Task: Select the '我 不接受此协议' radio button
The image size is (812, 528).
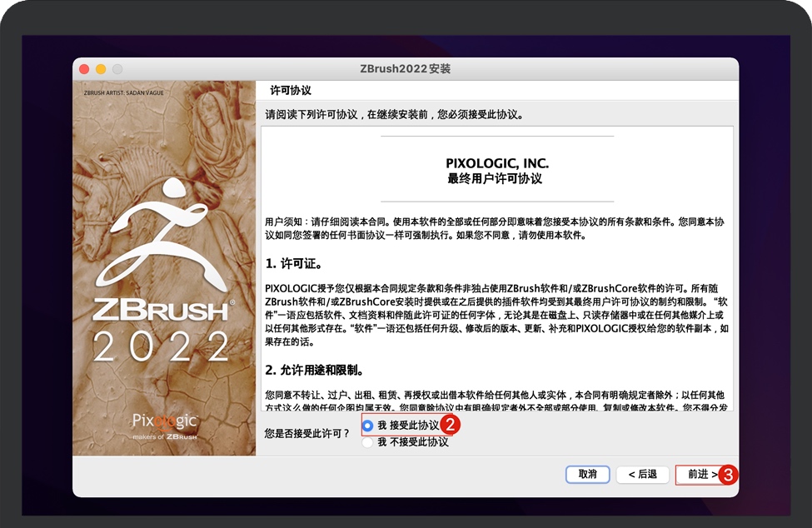Action: click(x=367, y=442)
